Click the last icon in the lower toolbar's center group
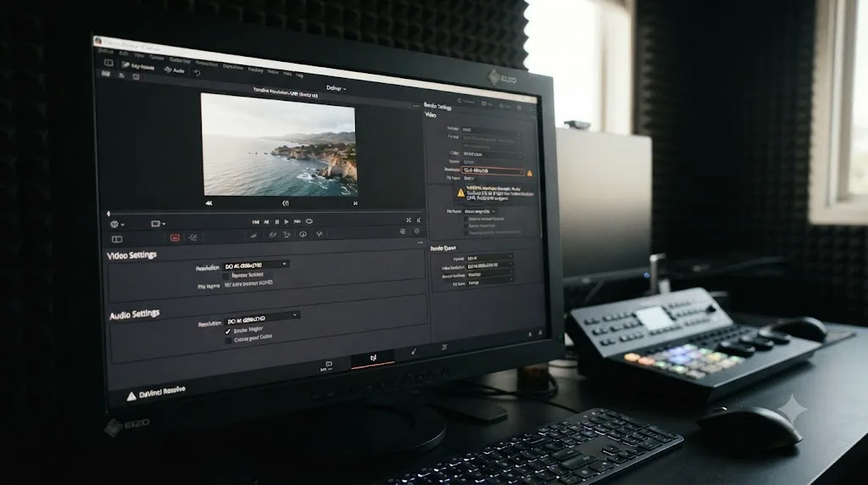Screen dimensions: 868x485 pyautogui.click(x=320, y=234)
